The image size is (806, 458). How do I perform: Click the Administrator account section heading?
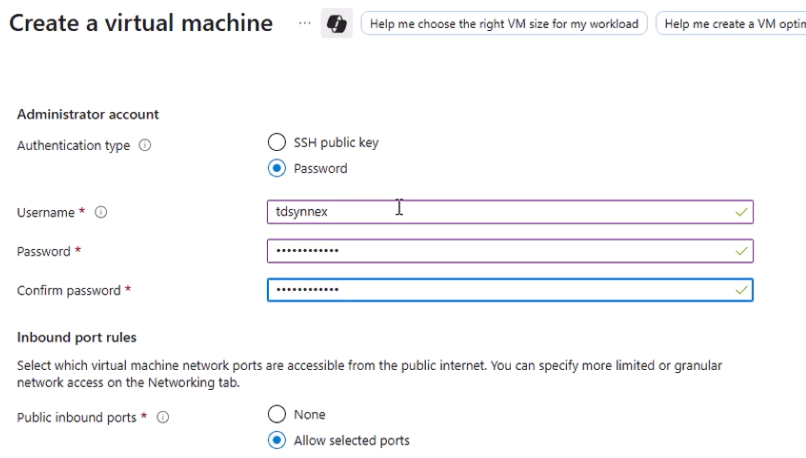[x=88, y=114]
